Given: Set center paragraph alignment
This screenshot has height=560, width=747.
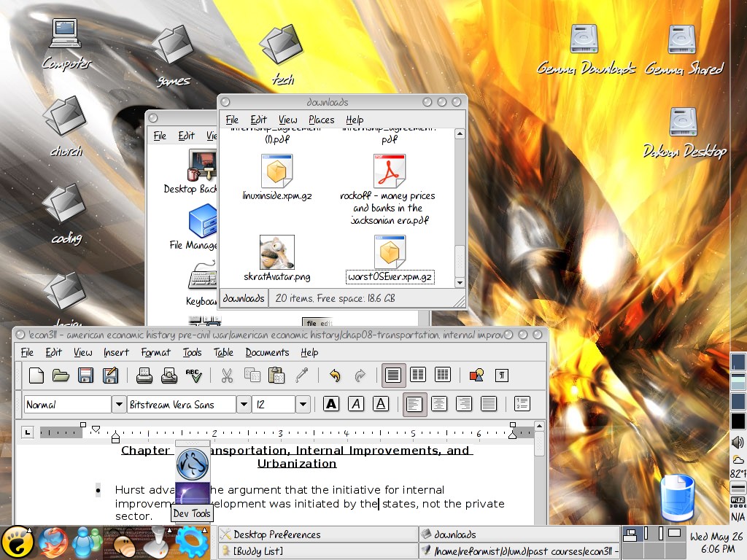Looking at the screenshot, I should click(x=438, y=404).
